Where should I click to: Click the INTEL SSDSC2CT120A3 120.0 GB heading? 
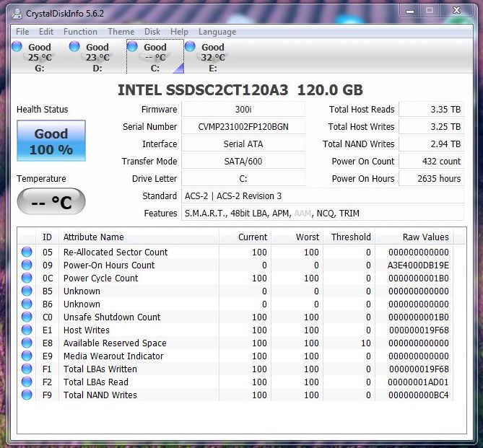240,90
